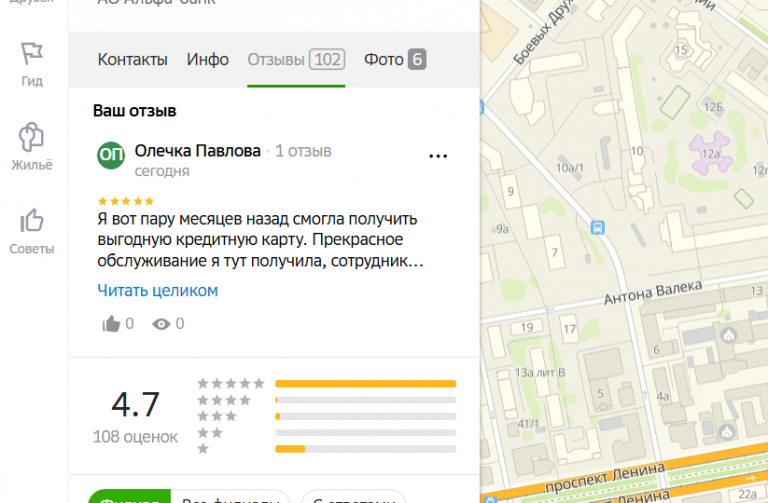Click building number 15 on the map
768x503 pixels.
click(681, 49)
